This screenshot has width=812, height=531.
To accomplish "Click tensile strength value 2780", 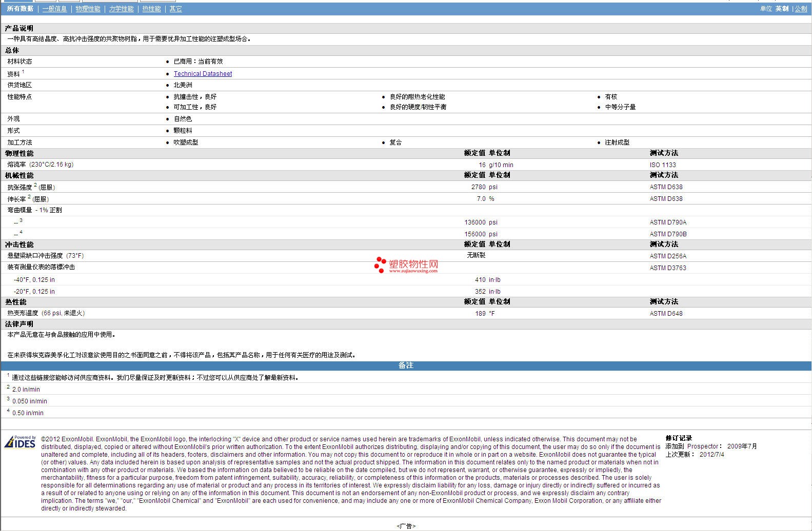I will (x=478, y=187).
